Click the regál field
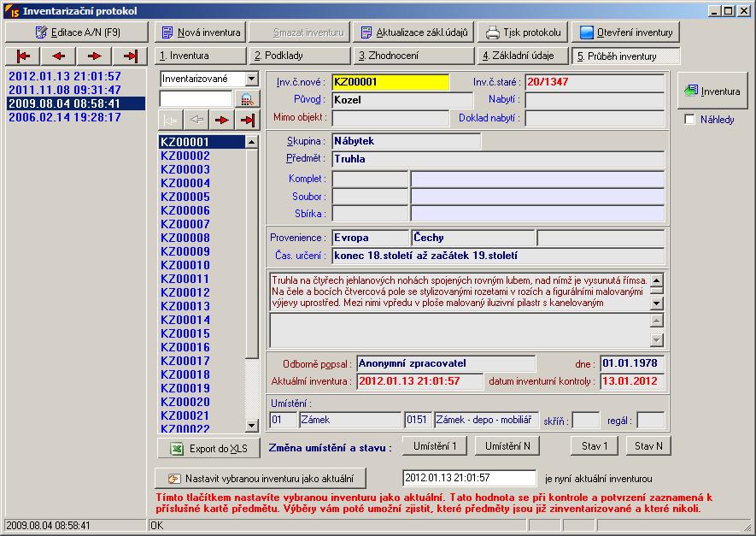 (x=650, y=421)
